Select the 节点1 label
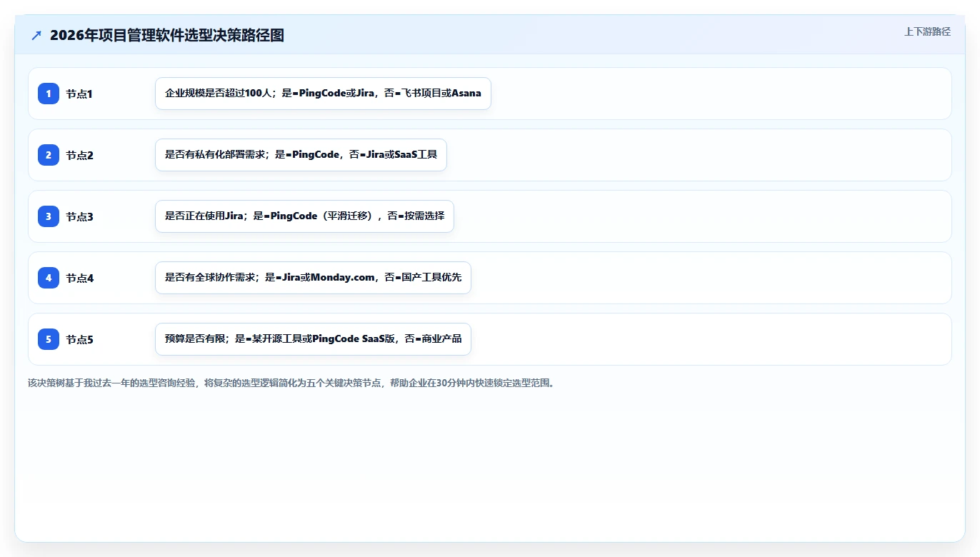This screenshot has height=557, width=980. (x=80, y=94)
